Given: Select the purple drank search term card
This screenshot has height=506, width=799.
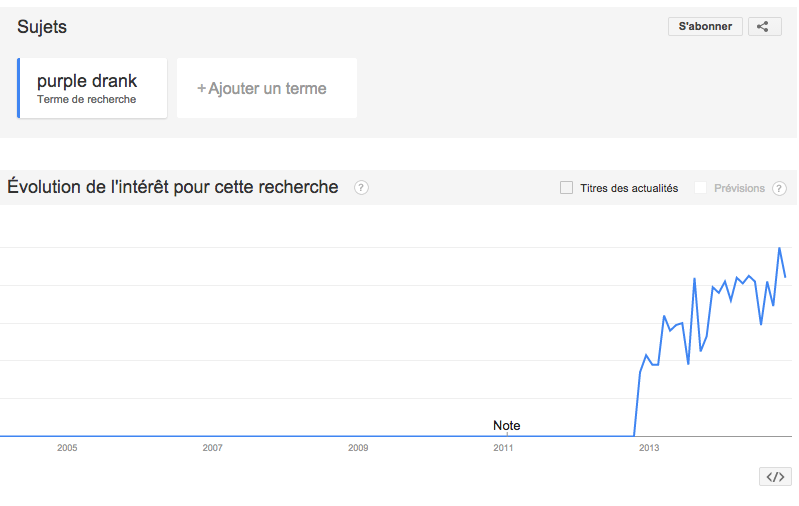Looking at the screenshot, I should click(x=93, y=88).
